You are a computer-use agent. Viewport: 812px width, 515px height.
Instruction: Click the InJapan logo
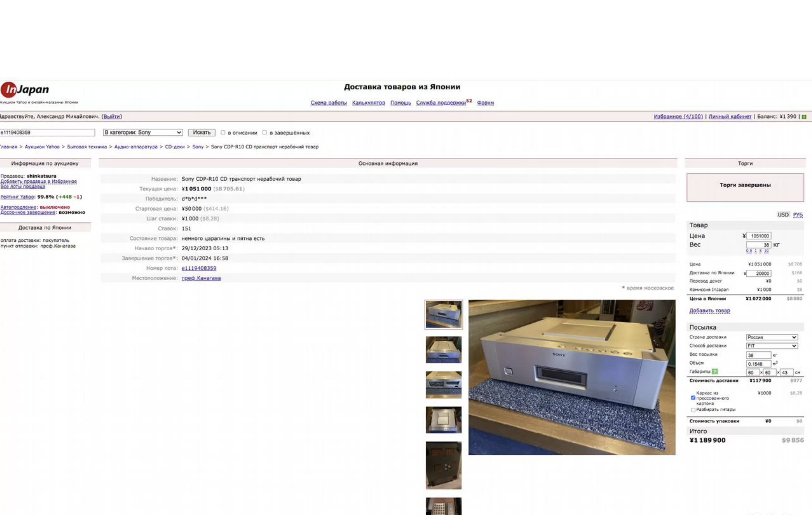coord(25,90)
